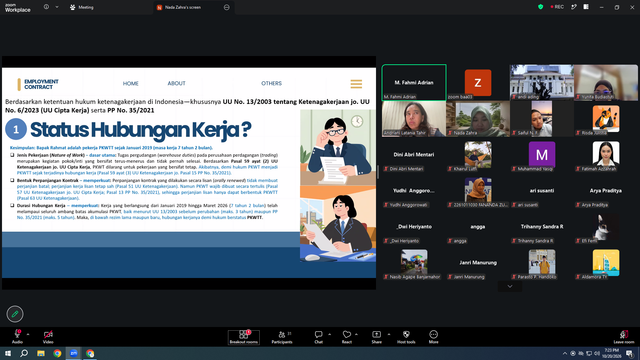Click OTHERS in shared slide navigation
Image resolution: width=640 pixels, height=360 pixels.
271,83
